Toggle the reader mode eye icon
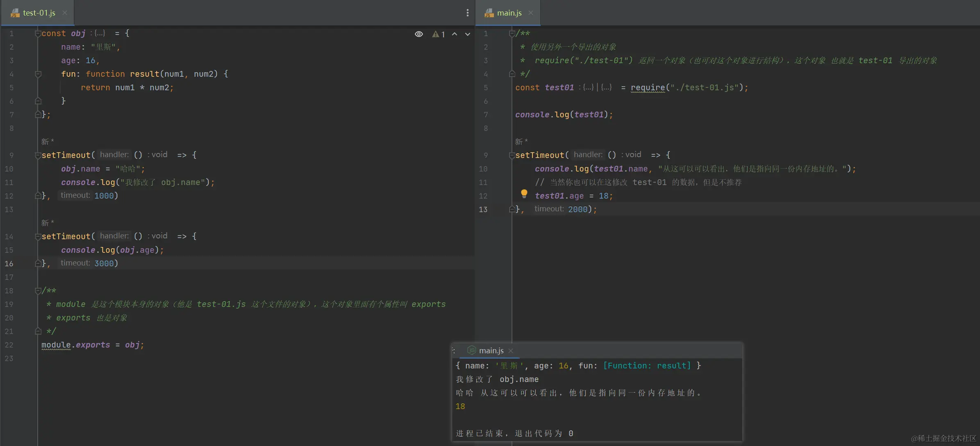Image resolution: width=980 pixels, height=446 pixels. click(x=418, y=34)
